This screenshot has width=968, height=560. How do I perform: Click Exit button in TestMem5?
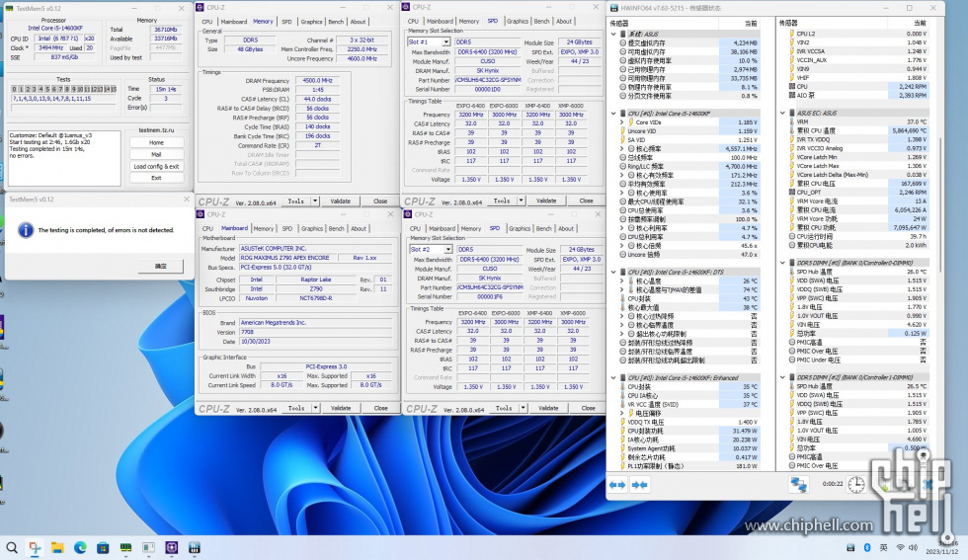click(156, 178)
